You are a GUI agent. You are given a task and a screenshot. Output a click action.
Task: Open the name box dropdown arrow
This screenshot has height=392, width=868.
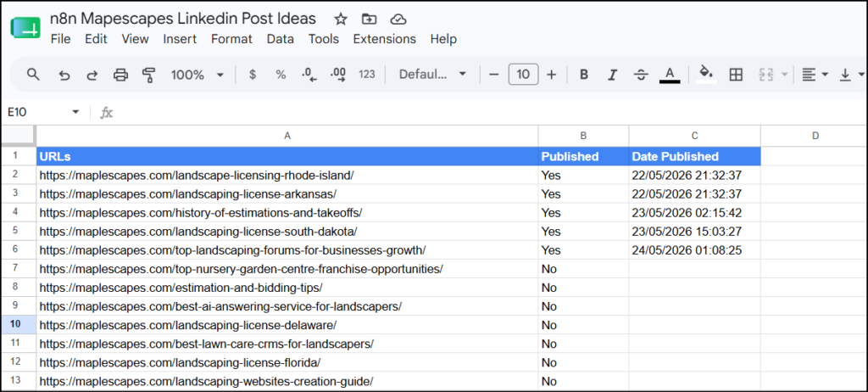pyautogui.click(x=75, y=113)
